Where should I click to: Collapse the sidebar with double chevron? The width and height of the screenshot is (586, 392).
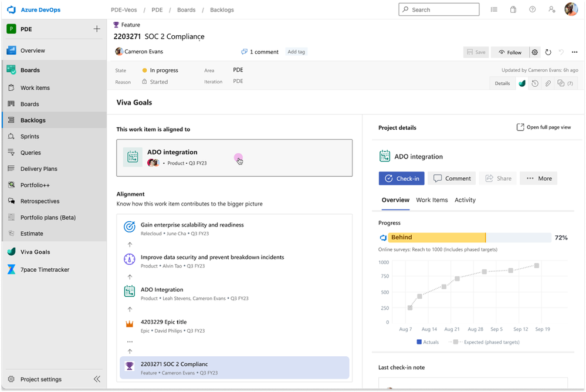click(x=97, y=379)
